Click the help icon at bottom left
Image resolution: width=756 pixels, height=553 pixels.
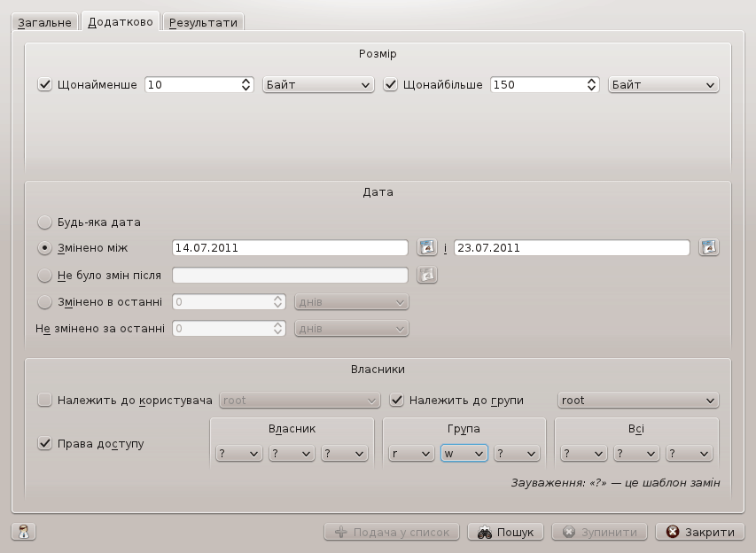[24, 533]
